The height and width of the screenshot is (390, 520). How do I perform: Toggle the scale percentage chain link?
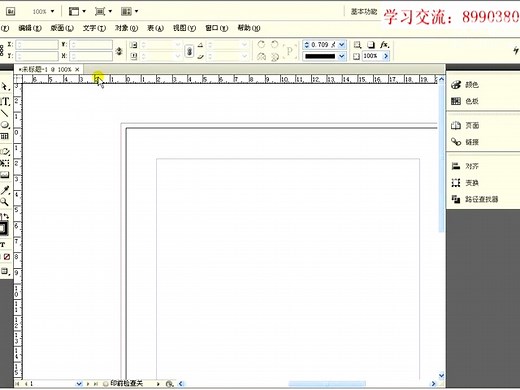(x=189, y=51)
